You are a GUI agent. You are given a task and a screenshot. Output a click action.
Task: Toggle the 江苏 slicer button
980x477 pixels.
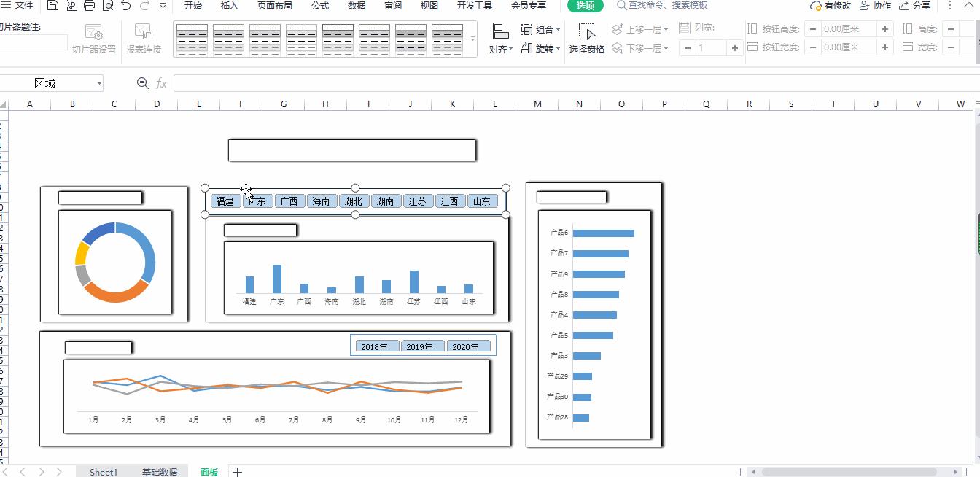417,201
